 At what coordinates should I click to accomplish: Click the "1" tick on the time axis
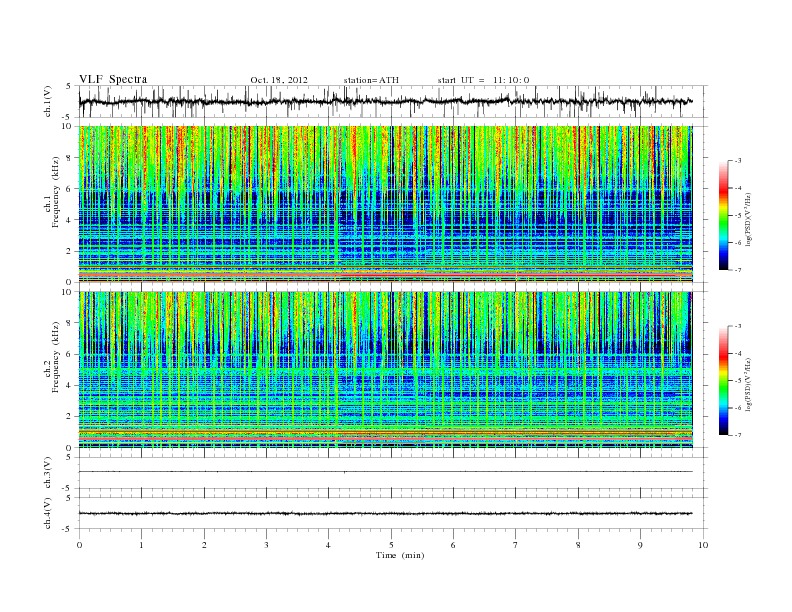(x=141, y=545)
